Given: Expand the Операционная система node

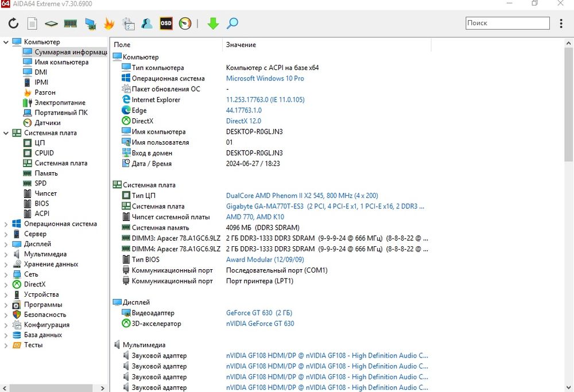Looking at the screenshot, I should (x=6, y=224).
